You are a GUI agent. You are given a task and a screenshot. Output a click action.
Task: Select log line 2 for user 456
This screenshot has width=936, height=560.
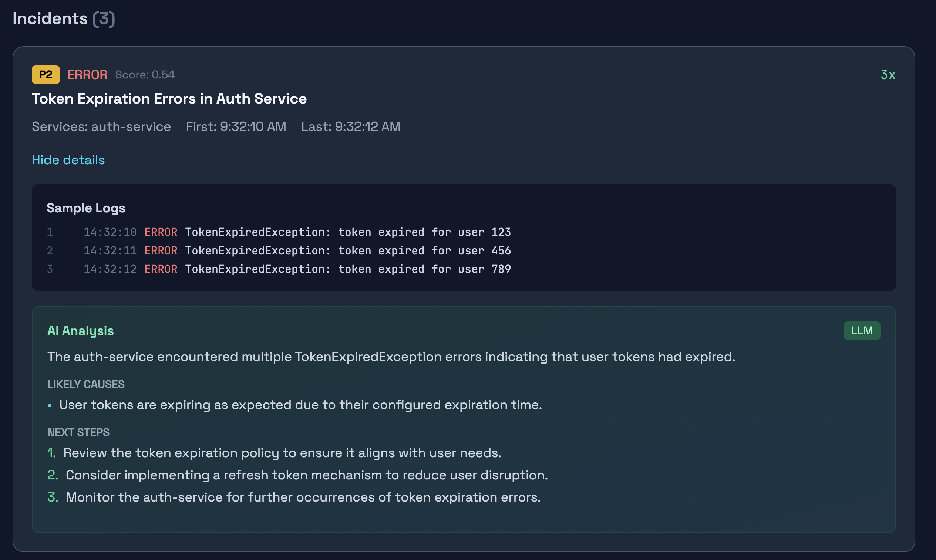[x=297, y=250]
